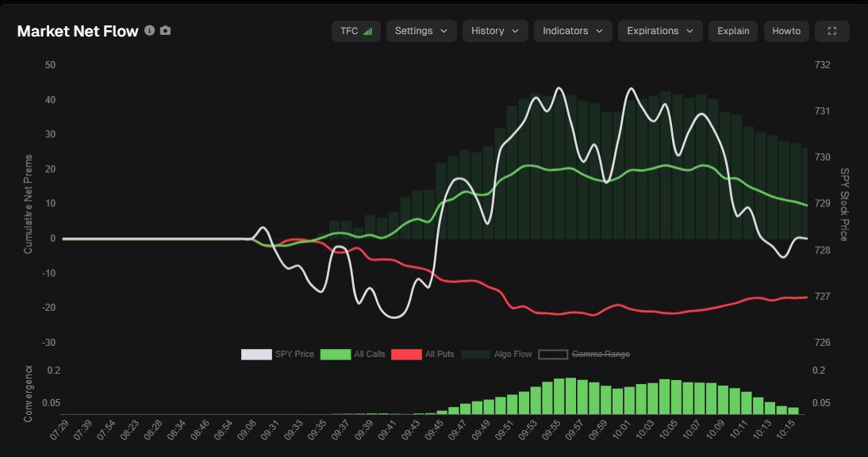Click the 10:05 time axis label
Screen dimensions: 868x457
pos(667,430)
